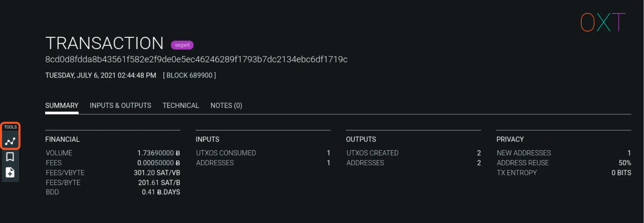Click the OXT logo
Screen dimensions: 644x223
click(x=603, y=22)
